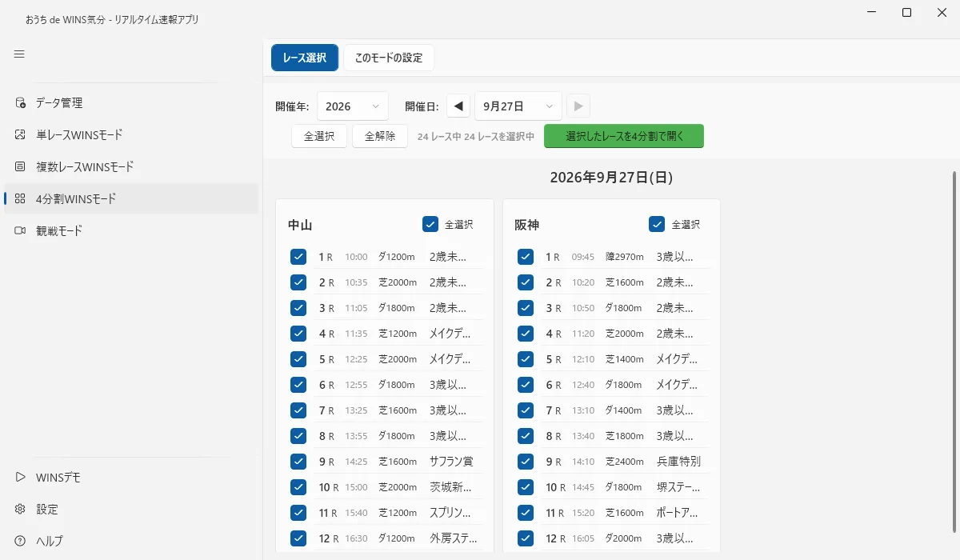Uncheck 中山 5R 12:25 race
Image resolution: width=960 pixels, height=560 pixels.
tap(298, 359)
